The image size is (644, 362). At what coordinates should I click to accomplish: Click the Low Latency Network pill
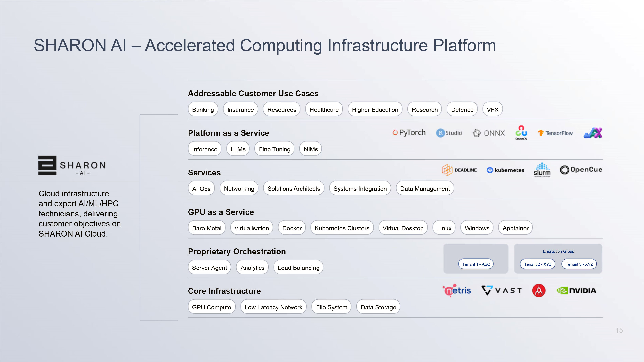273,307
